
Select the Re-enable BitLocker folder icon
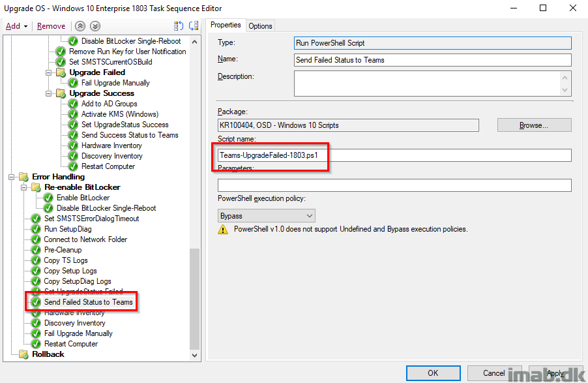click(x=36, y=187)
